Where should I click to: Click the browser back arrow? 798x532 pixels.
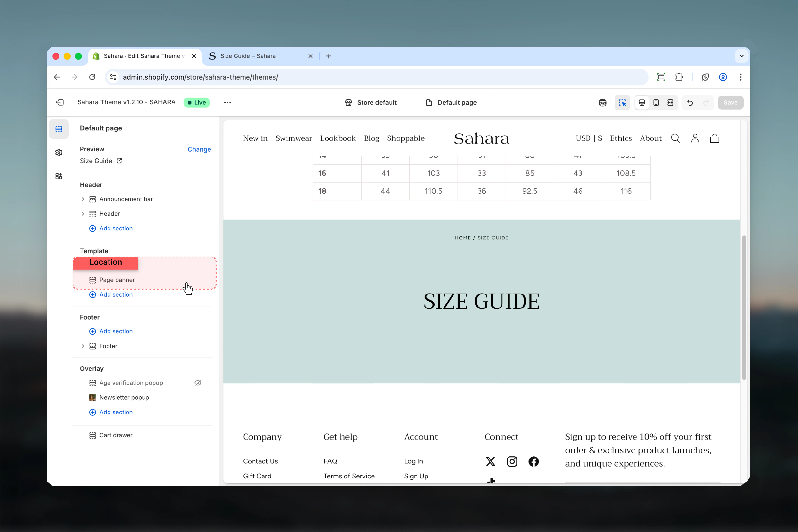57,77
